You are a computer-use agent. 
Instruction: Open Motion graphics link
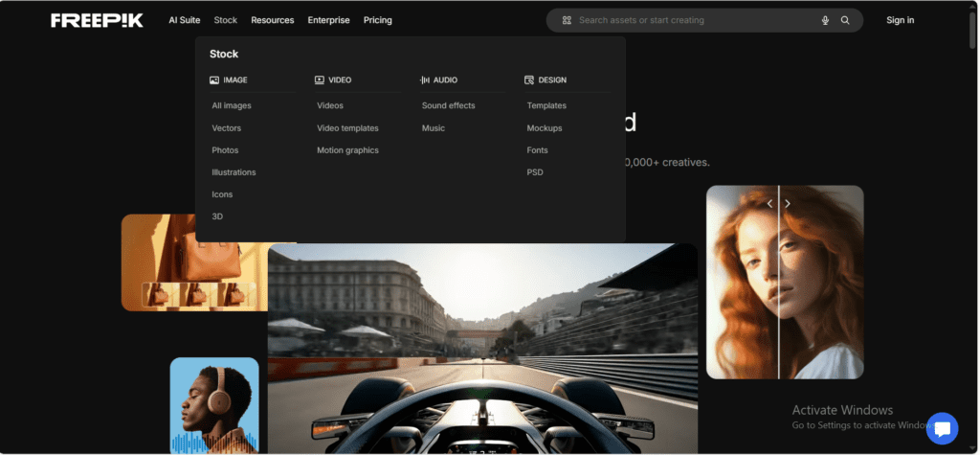tap(347, 150)
